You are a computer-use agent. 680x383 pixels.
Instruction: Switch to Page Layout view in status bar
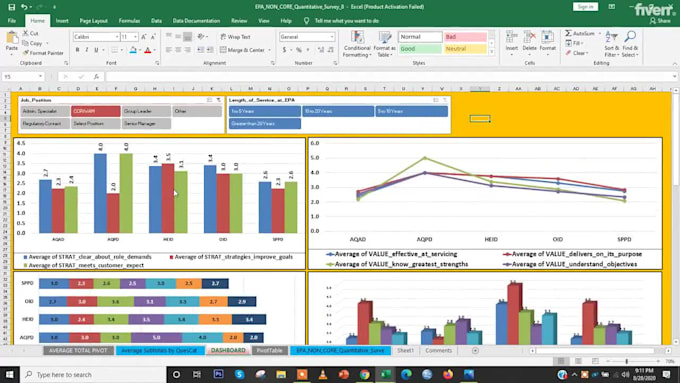point(578,361)
